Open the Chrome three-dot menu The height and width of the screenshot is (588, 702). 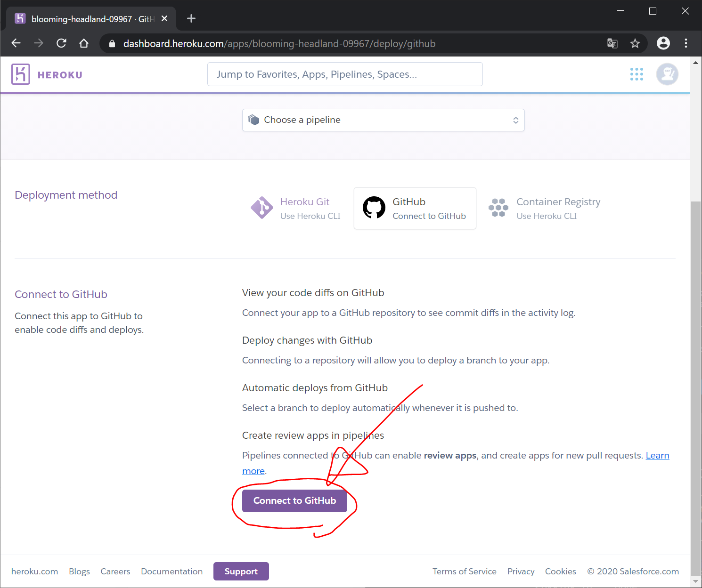(686, 43)
